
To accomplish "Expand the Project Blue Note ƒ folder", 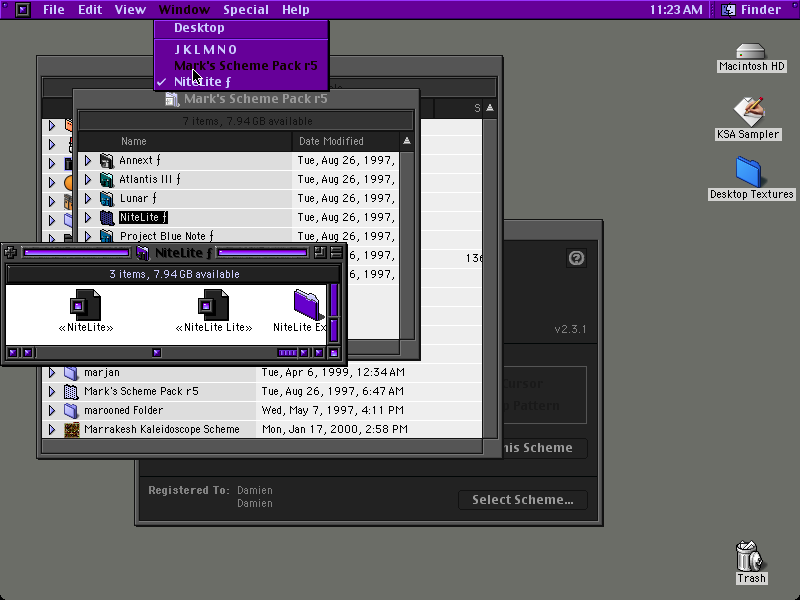I will 88,236.
